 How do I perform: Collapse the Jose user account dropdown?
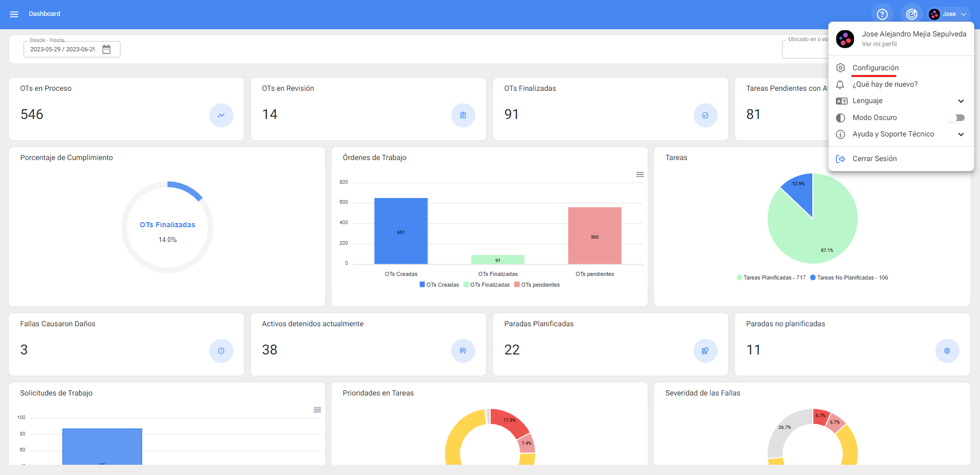click(x=949, y=14)
